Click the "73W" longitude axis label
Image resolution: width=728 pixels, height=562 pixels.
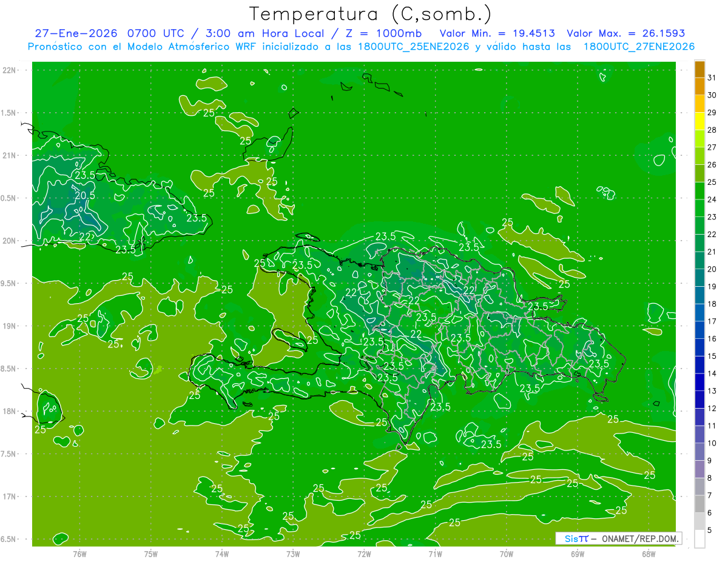click(x=293, y=554)
